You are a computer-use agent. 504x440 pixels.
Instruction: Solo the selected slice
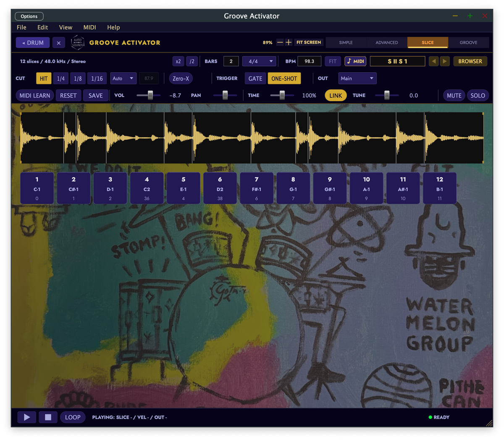tap(478, 95)
